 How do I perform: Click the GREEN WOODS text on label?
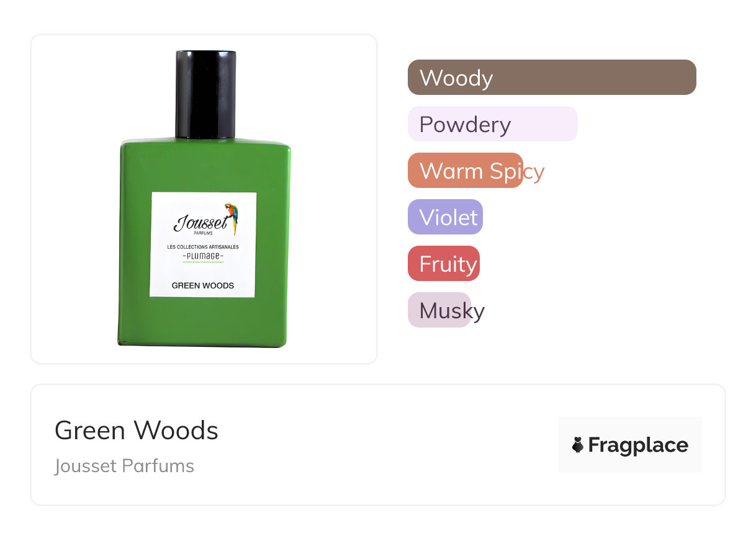coord(203,285)
